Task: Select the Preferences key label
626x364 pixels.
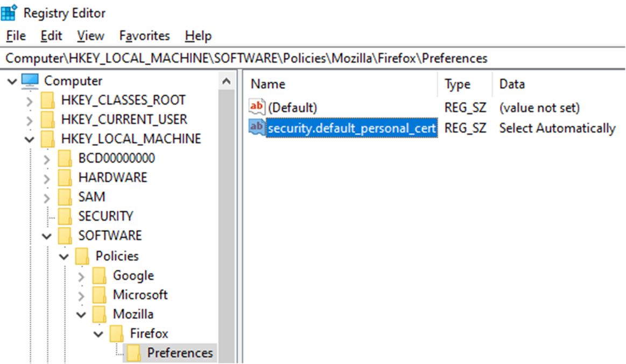Action: 180,353
